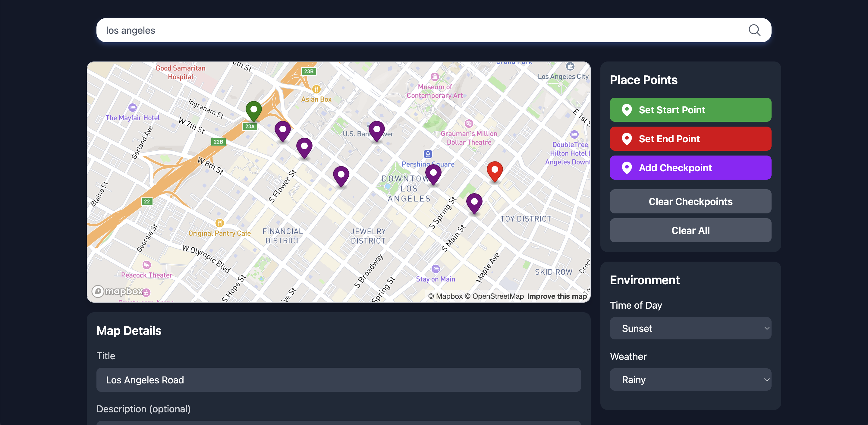The image size is (868, 425).
Task: Click the checkpoint pin near Pershing Square
Action: coord(433,174)
